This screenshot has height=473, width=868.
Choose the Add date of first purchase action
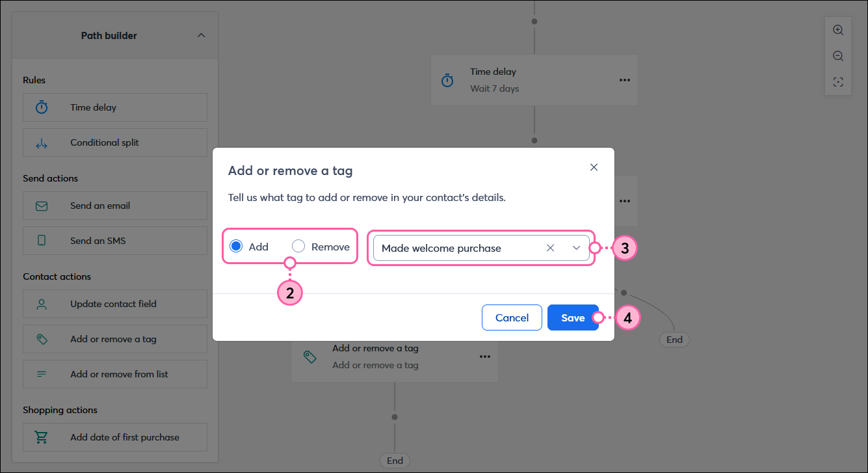(114, 437)
